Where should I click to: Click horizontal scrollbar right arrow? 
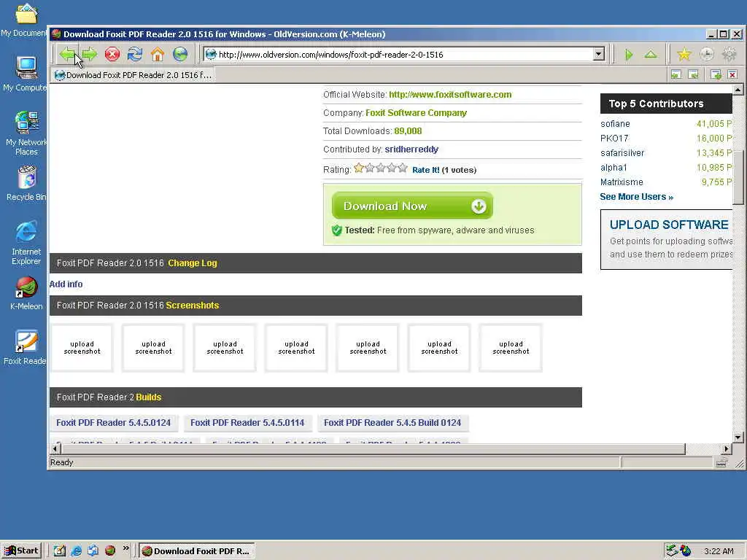tap(727, 448)
